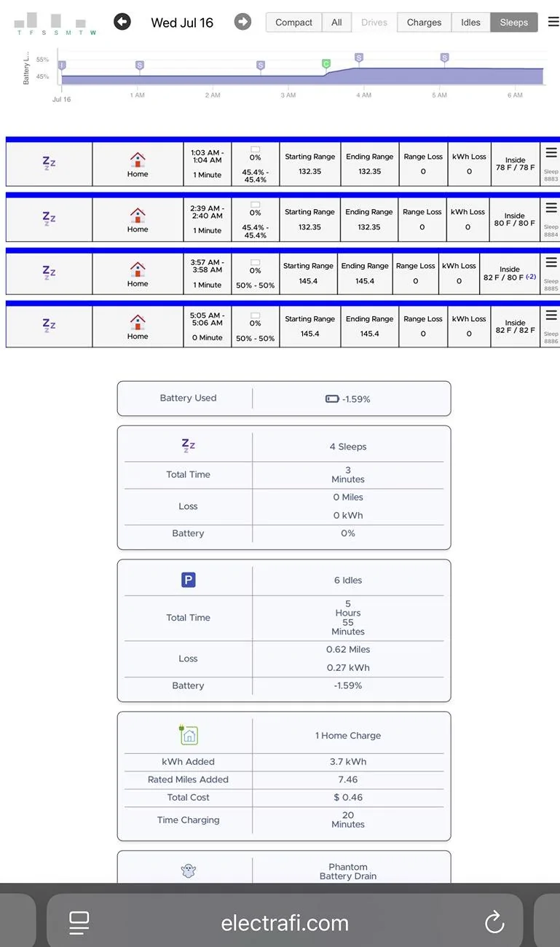Reload the page in the browser bar
560x947 pixels.
(x=494, y=922)
